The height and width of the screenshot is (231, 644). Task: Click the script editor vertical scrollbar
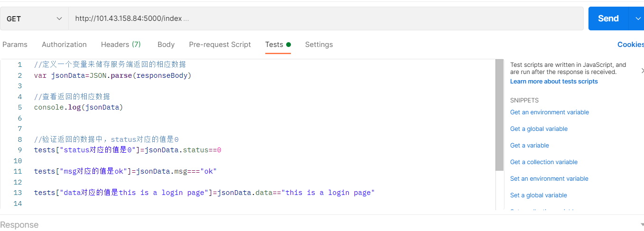point(499,115)
